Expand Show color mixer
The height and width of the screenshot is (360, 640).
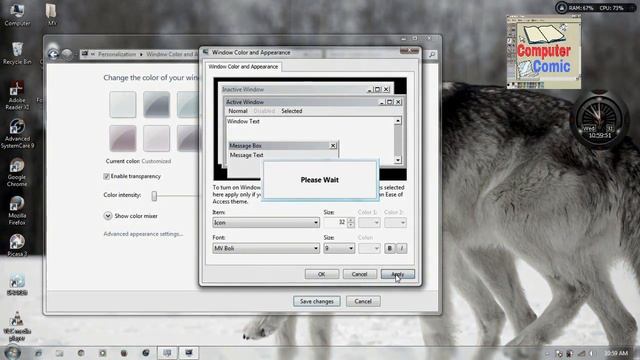click(108, 216)
